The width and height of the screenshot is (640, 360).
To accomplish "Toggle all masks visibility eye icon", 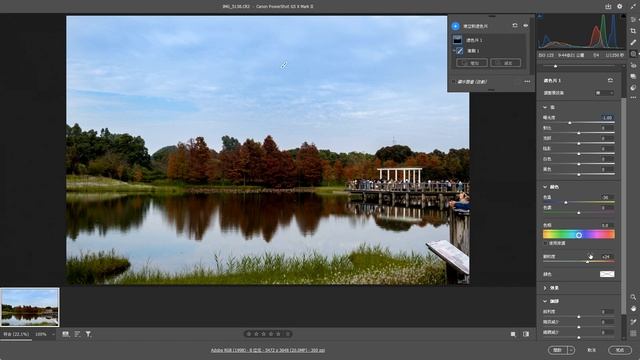I will (526, 26).
